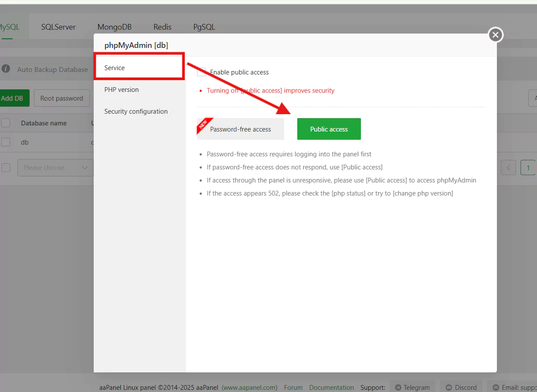
Task: Open the www.aapanel.com link
Action: tap(249, 387)
